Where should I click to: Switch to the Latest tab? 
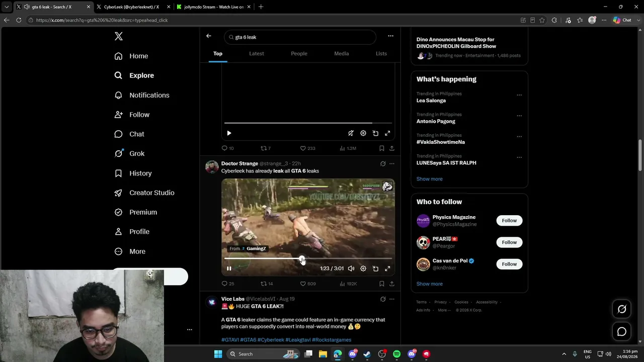257,53
